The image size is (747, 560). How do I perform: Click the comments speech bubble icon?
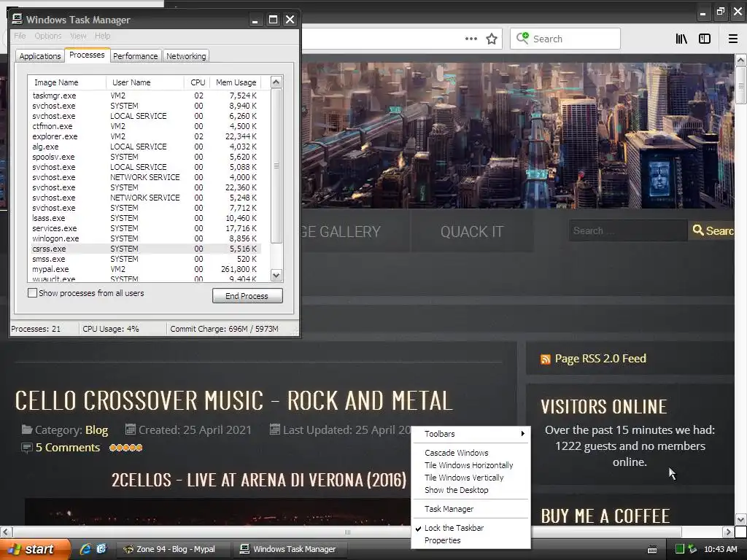27,448
